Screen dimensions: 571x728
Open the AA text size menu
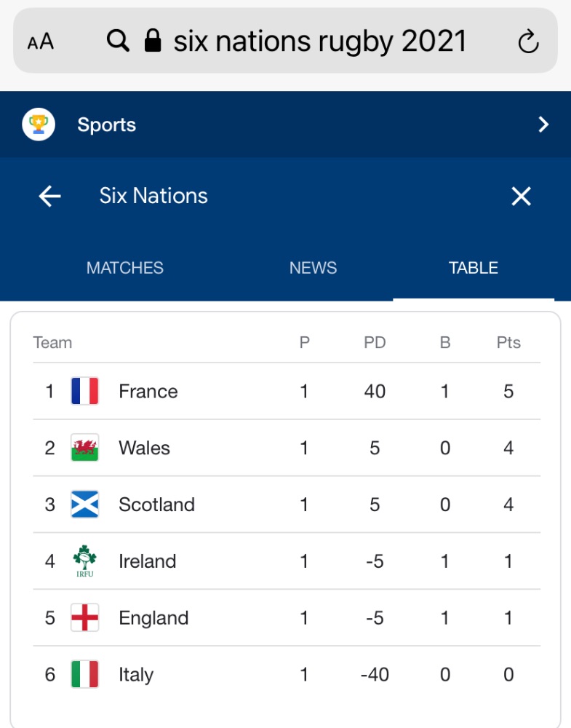[x=41, y=41]
